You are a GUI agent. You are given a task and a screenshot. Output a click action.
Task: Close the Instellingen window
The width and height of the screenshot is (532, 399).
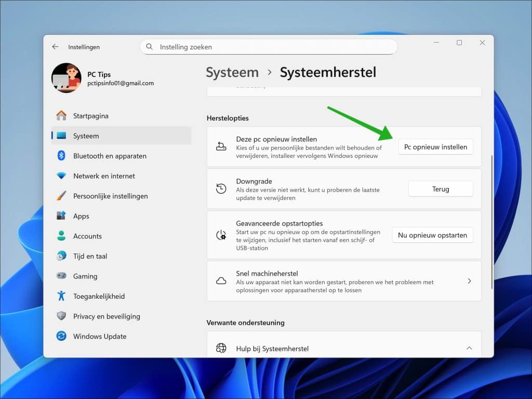point(482,43)
